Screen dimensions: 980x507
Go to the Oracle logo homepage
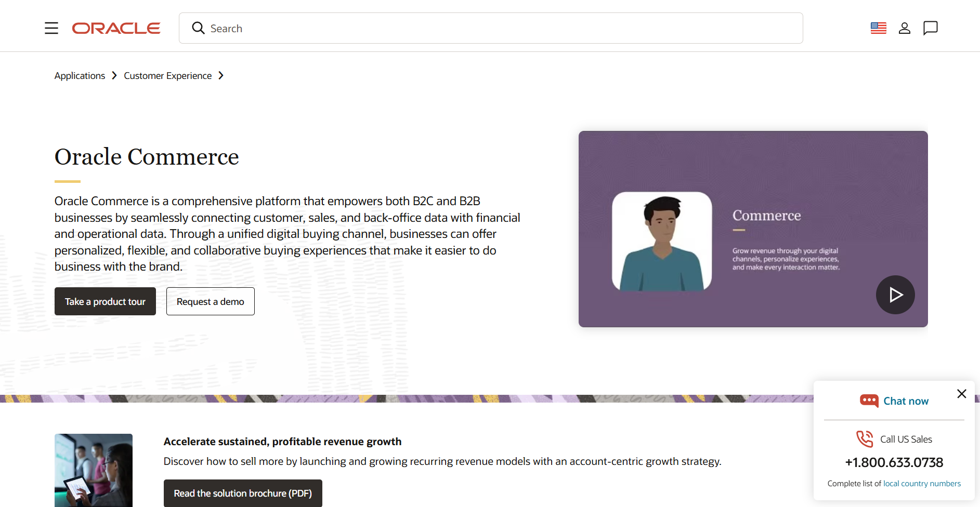pyautogui.click(x=116, y=28)
